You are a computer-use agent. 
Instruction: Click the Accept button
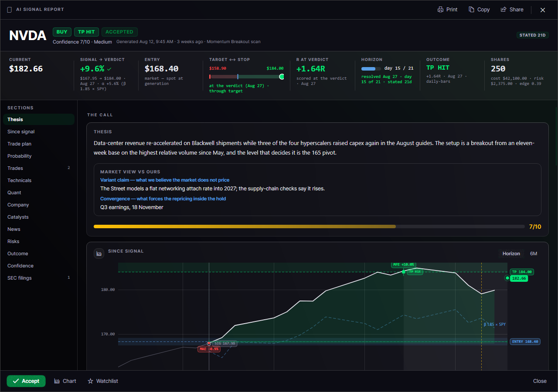click(26, 381)
